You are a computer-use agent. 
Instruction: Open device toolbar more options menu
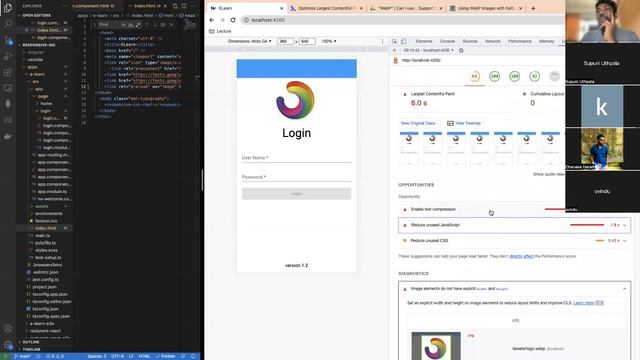[x=382, y=41]
